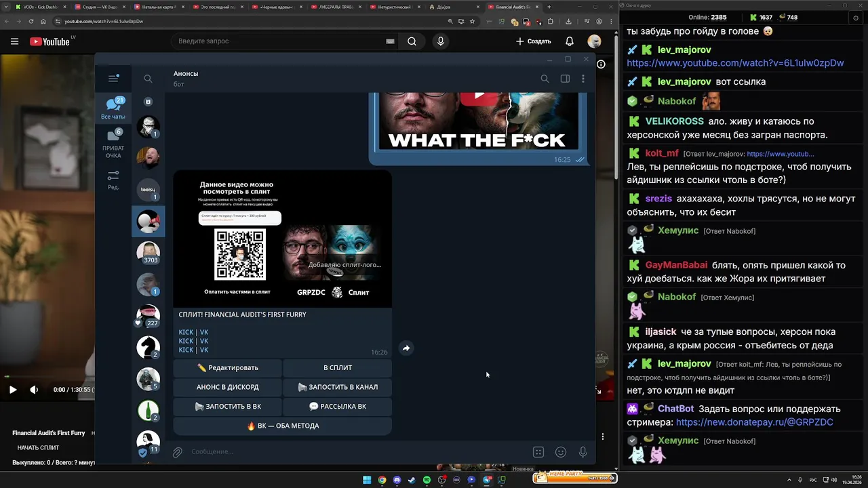
Task: Open Spotify from the taskbar
Action: (x=427, y=480)
